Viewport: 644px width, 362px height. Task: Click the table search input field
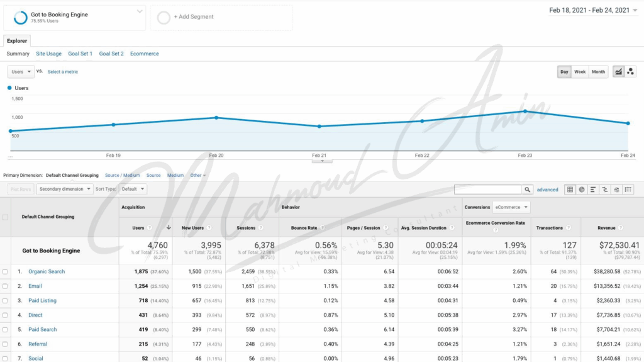488,189
